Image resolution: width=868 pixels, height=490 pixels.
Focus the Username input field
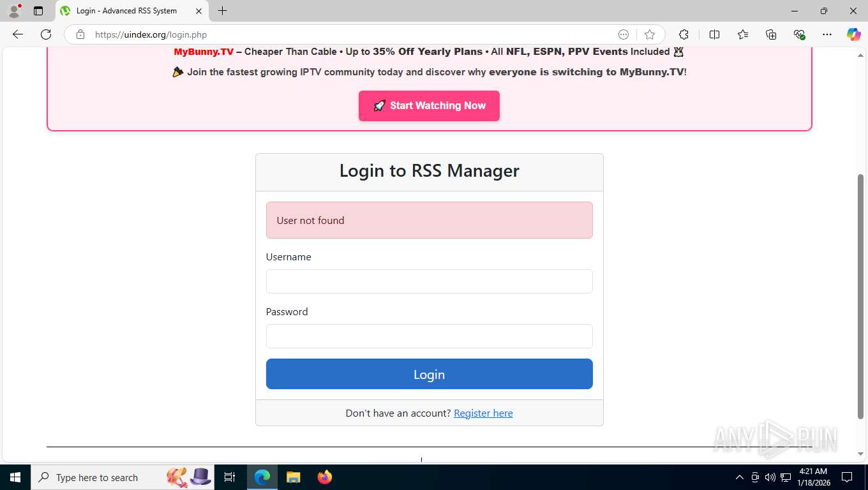click(x=429, y=281)
